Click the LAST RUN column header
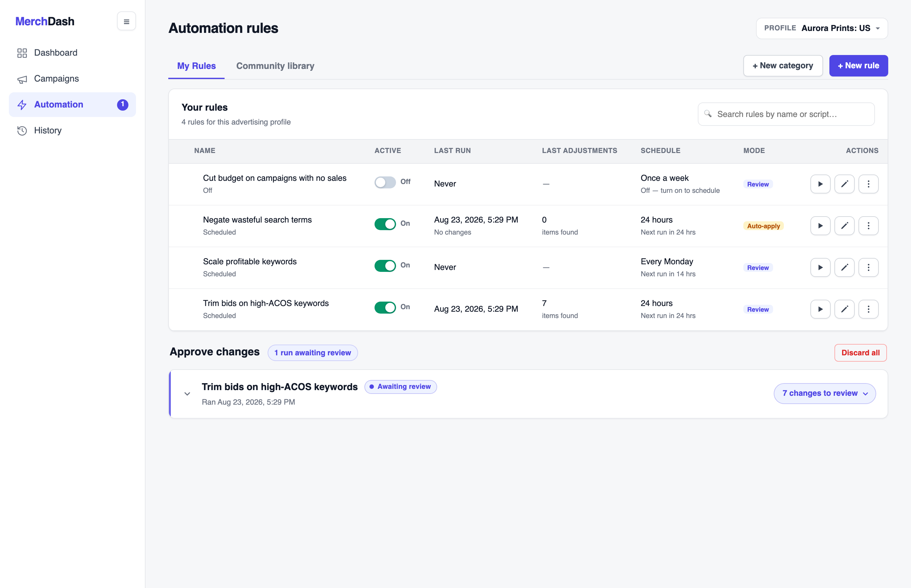911x588 pixels. tap(452, 150)
